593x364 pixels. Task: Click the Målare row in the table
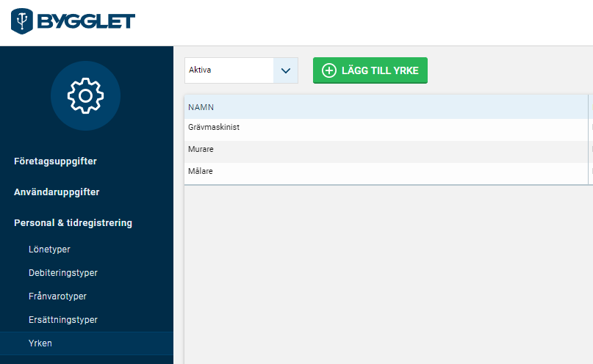click(x=201, y=172)
